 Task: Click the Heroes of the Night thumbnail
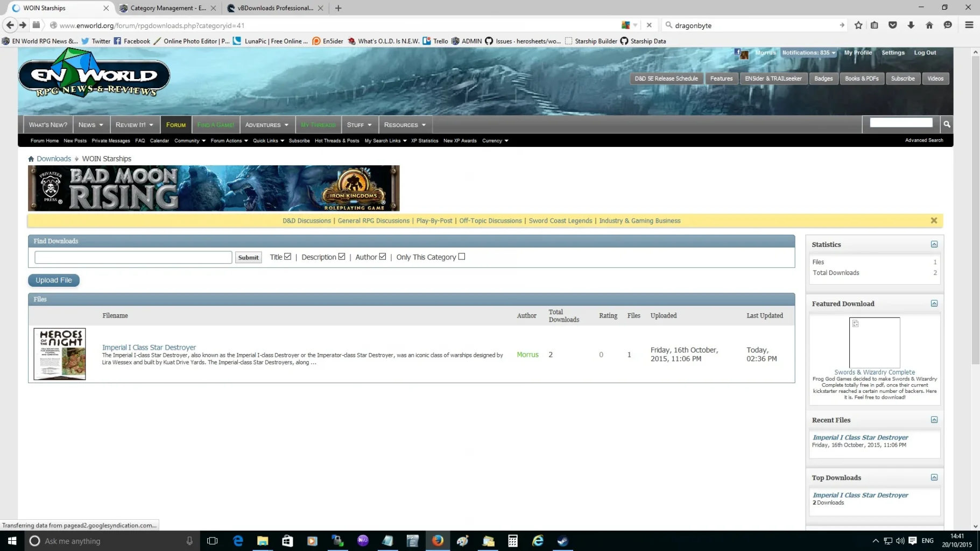(60, 354)
